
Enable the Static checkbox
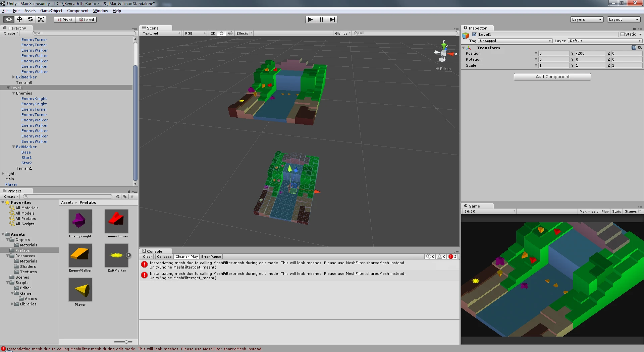pyautogui.click(x=623, y=34)
